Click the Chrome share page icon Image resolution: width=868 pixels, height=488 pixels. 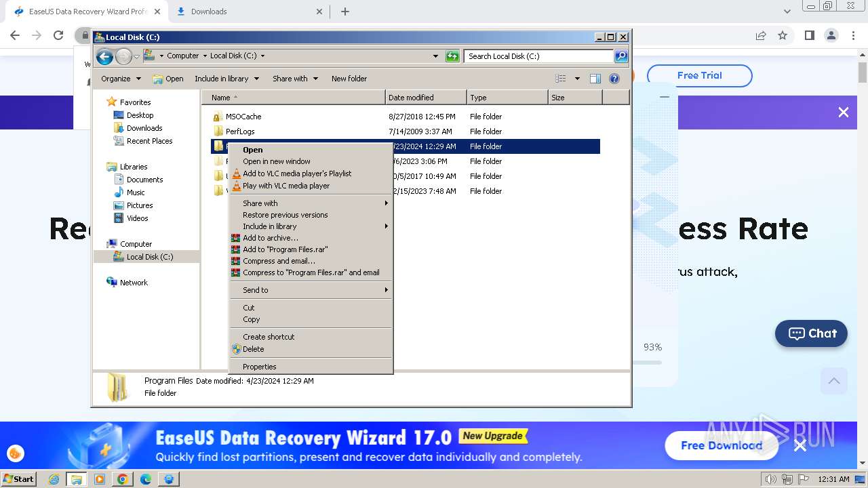tap(761, 35)
